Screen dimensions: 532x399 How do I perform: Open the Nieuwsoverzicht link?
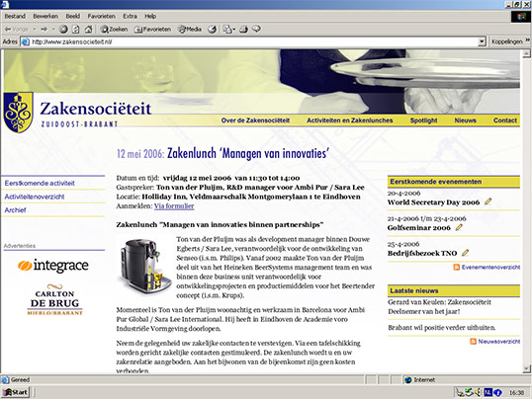tap(498, 342)
